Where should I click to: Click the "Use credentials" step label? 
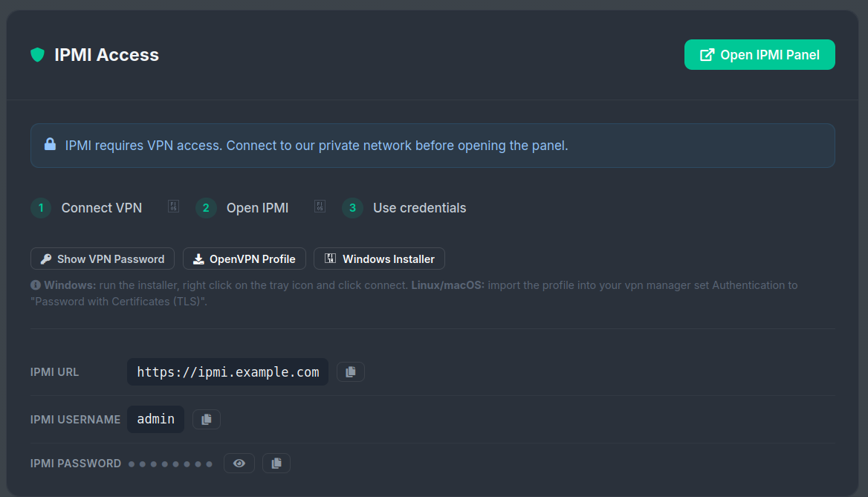420,208
